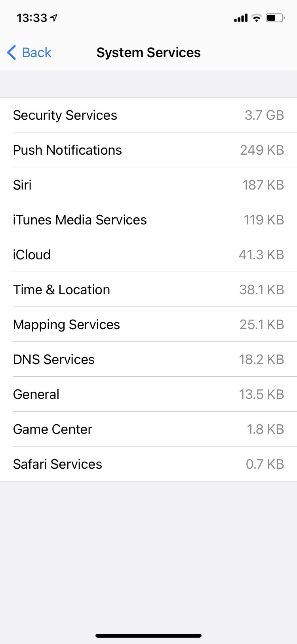Tap the home indicator bar
The height and width of the screenshot is (644, 297).
pos(148,635)
